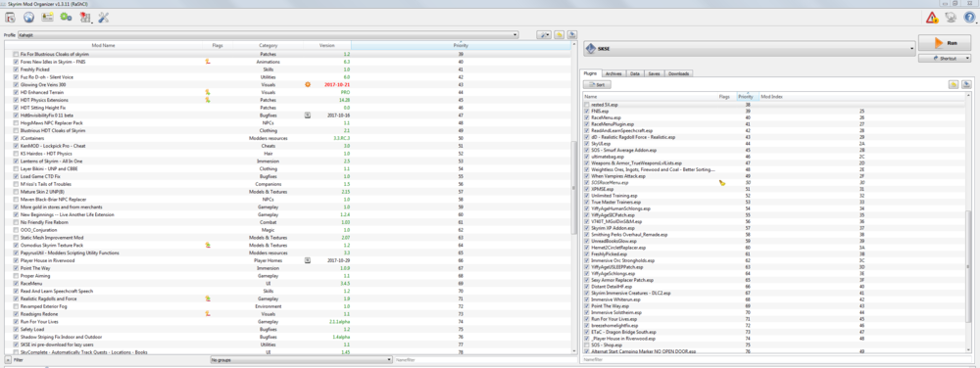Click version icon on Player House in Riverwood row
The image size is (980, 368).
pyautogui.click(x=308, y=260)
